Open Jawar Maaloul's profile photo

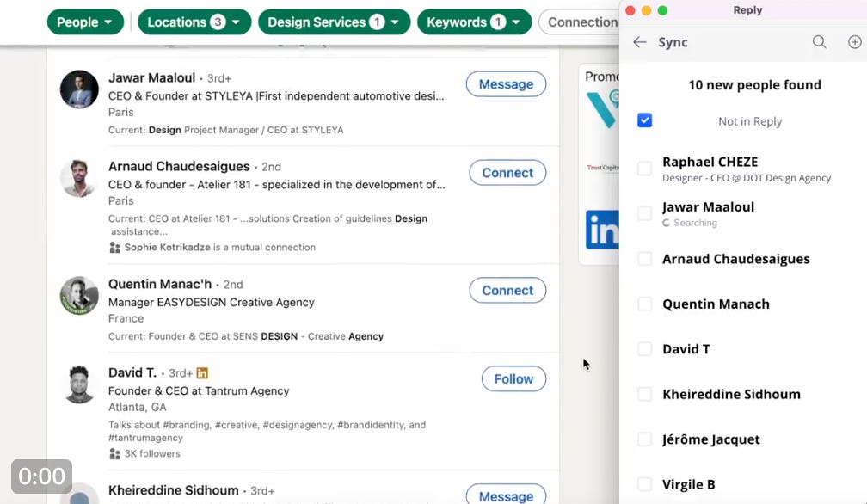(79, 89)
